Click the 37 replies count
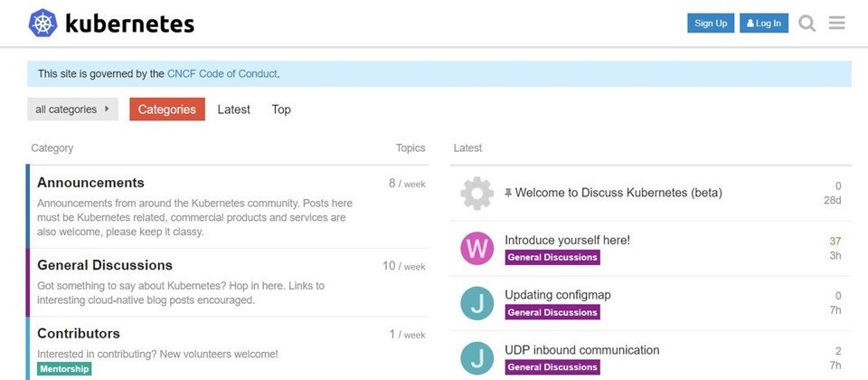 pyautogui.click(x=835, y=241)
